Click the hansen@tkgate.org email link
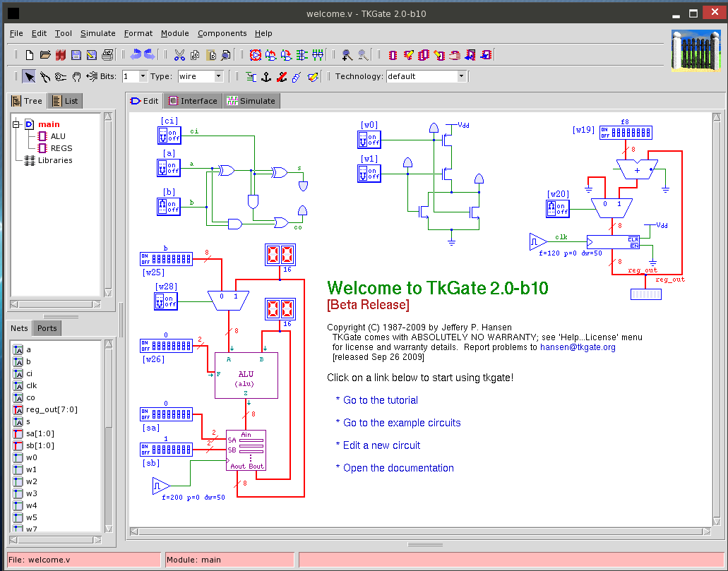 (578, 347)
